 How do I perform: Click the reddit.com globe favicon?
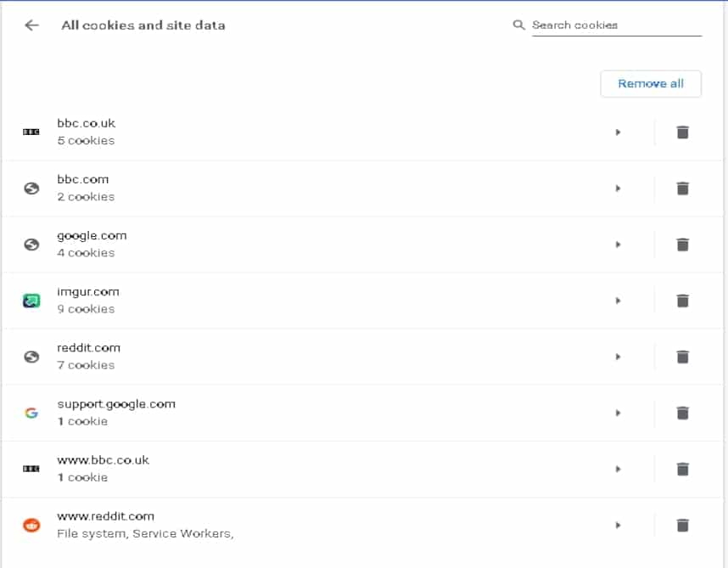tap(31, 357)
